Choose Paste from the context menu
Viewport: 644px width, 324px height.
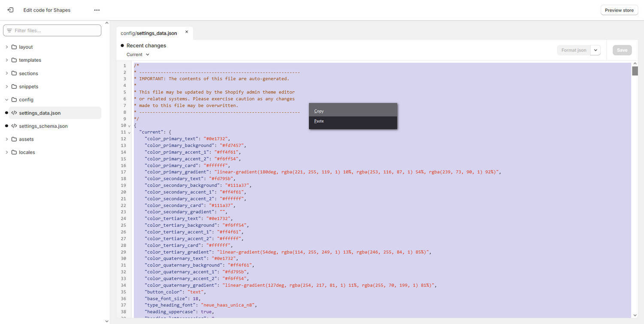[x=353, y=121]
